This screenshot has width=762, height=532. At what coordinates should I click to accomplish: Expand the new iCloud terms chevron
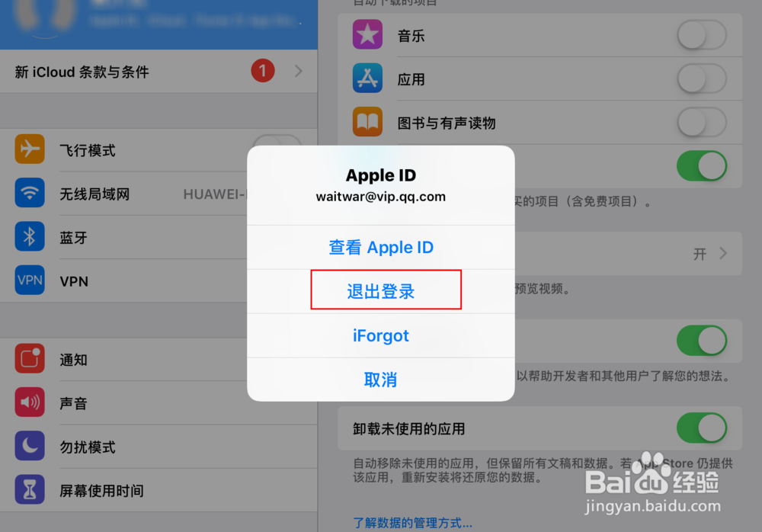tap(299, 72)
